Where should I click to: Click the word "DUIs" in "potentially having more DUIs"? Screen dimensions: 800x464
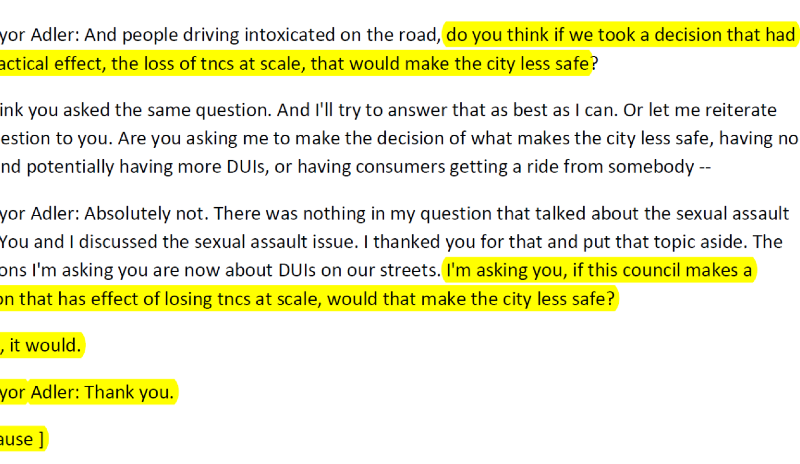(x=245, y=167)
